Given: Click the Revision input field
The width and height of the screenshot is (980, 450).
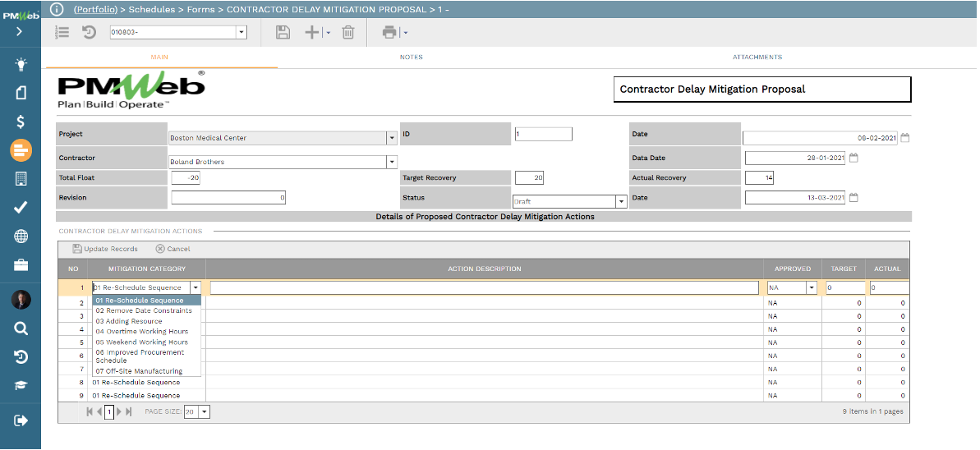Looking at the screenshot, I should pyautogui.click(x=228, y=198).
